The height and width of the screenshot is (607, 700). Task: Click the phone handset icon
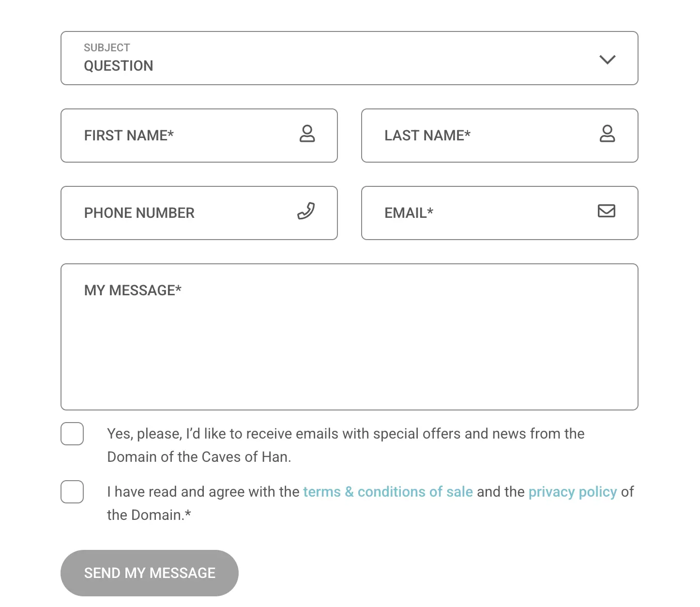pyautogui.click(x=306, y=211)
